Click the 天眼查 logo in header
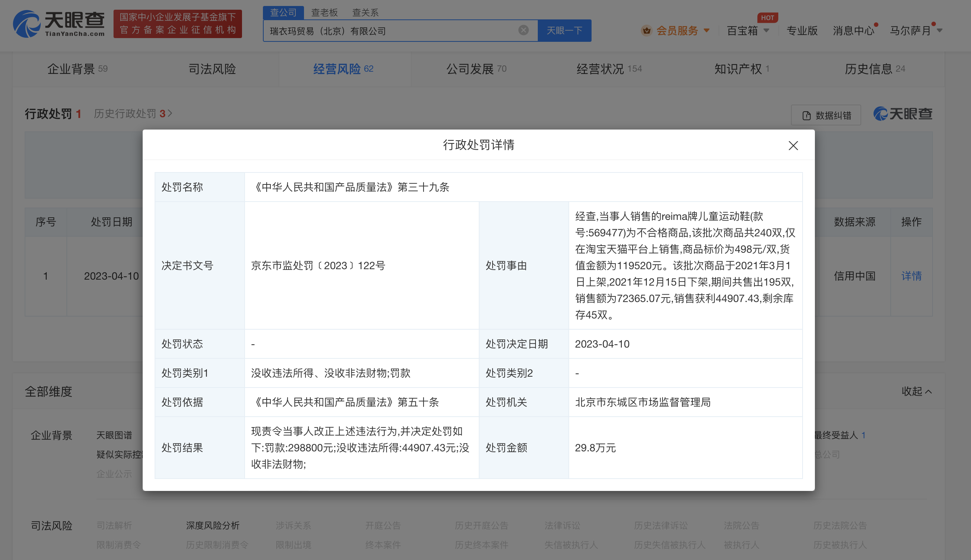This screenshot has width=971, height=560. [x=59, y=24]
